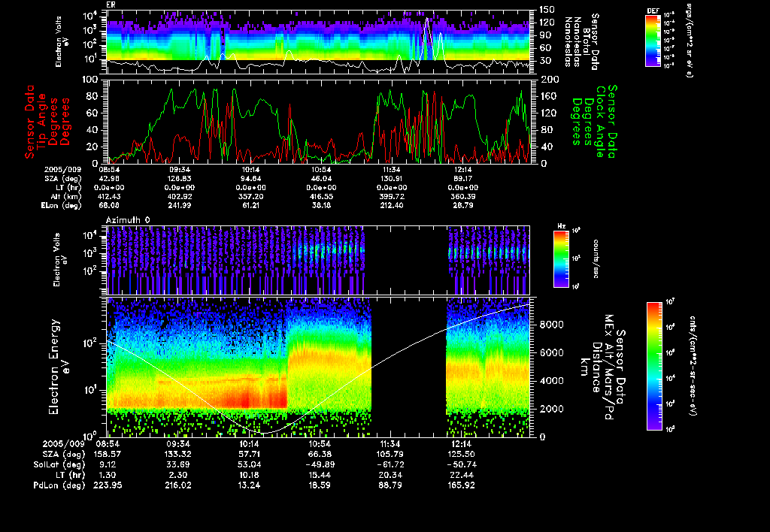Viewport: 770px width, 532px height.
Task: Click the ER spectrogram panel
Action: [x=318, y=42]
